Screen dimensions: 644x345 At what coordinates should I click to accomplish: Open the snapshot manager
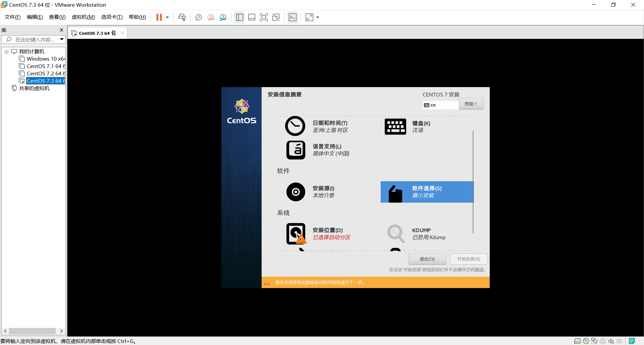click(223, 17)
